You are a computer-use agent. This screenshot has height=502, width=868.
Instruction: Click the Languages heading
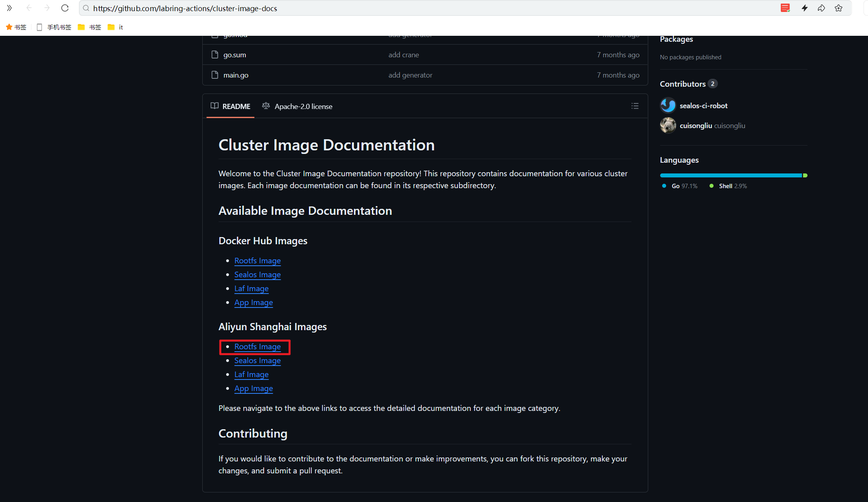pyautogui.click(x=679, y=160)
